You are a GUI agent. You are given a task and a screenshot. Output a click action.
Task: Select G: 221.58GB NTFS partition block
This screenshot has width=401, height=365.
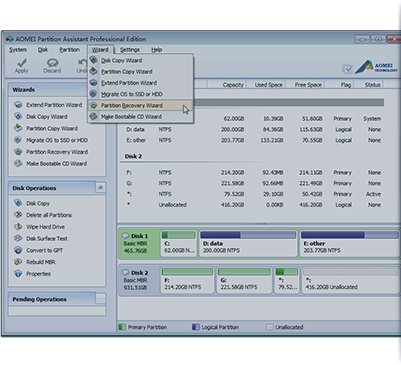244,280
